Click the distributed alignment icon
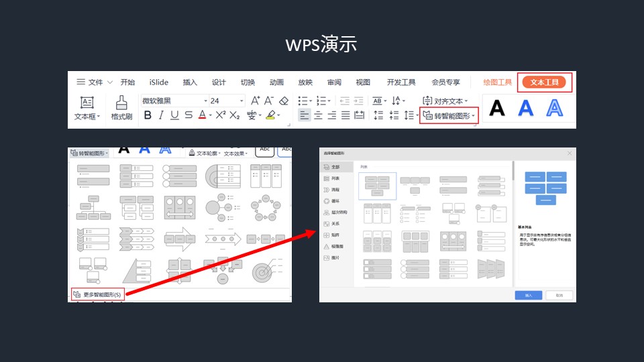 [x=360, y=115]
